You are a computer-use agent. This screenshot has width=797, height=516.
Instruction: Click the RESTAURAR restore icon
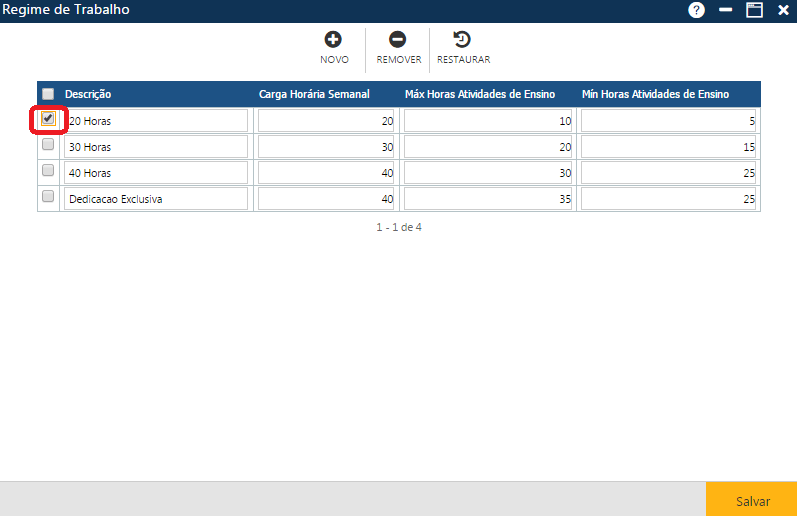pyautogui.click(x=462, y=40)
